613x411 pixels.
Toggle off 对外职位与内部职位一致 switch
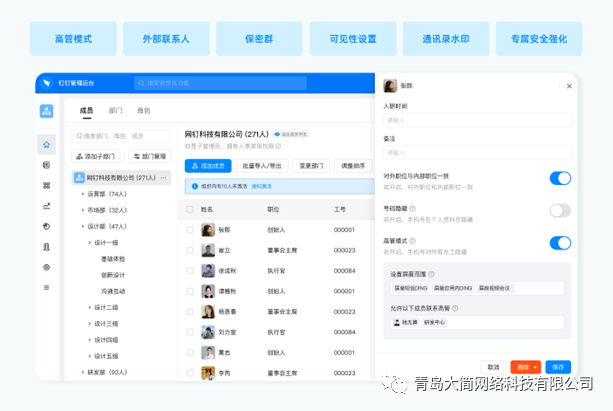(560, 178)
